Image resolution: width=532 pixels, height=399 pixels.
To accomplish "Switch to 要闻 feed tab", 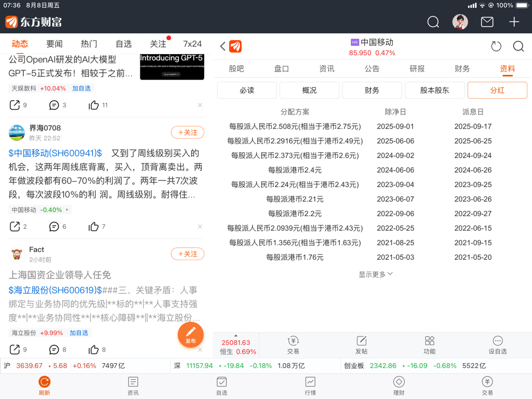I will click(54, 44).
